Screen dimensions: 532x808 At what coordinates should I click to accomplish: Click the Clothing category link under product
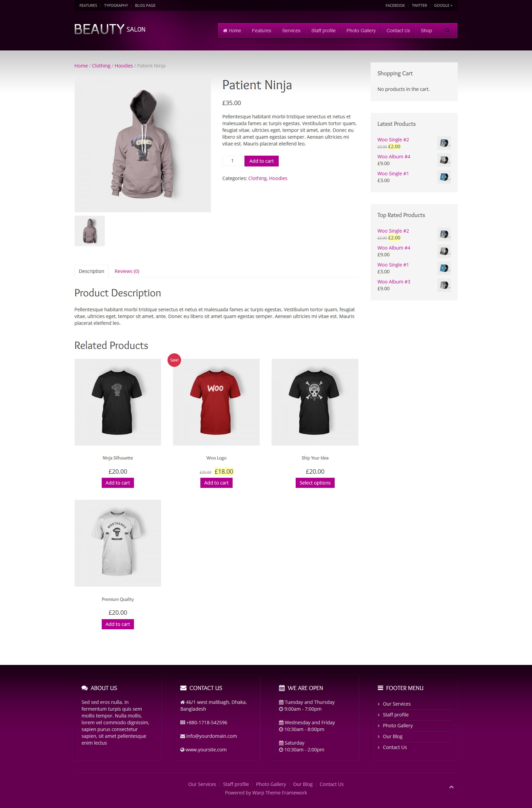[257, 178]
